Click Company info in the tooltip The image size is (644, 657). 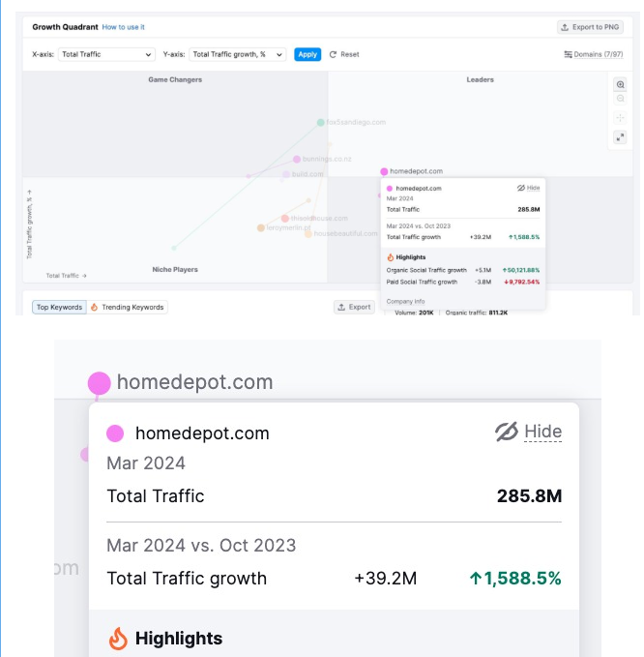[x=405, y=301]
